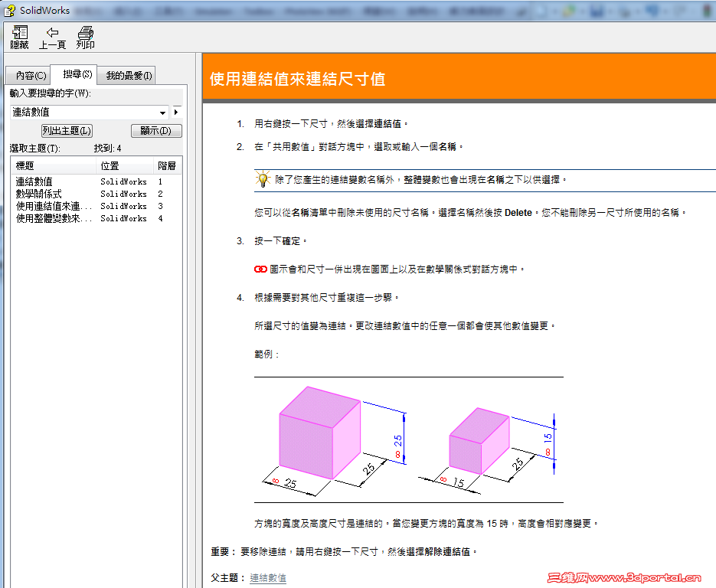Open the 內容(C) tab
The width and height of the screenshot is (716, 588).
pyautogui.click(x=31, y=75)
